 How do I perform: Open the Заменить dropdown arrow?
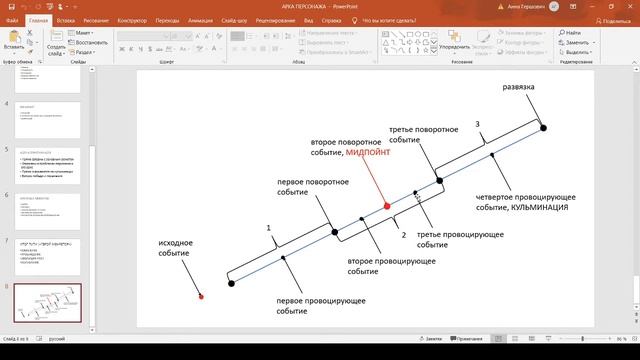594,42
